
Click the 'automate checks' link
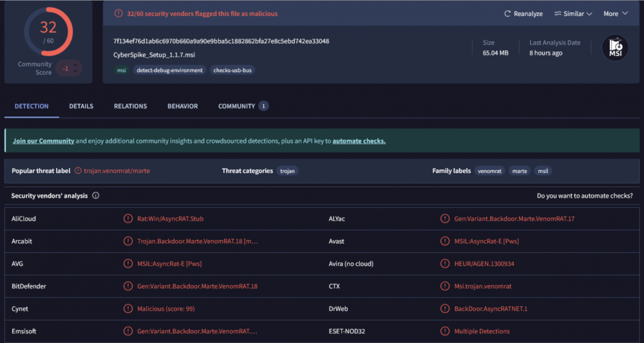[x=359, y=141]
